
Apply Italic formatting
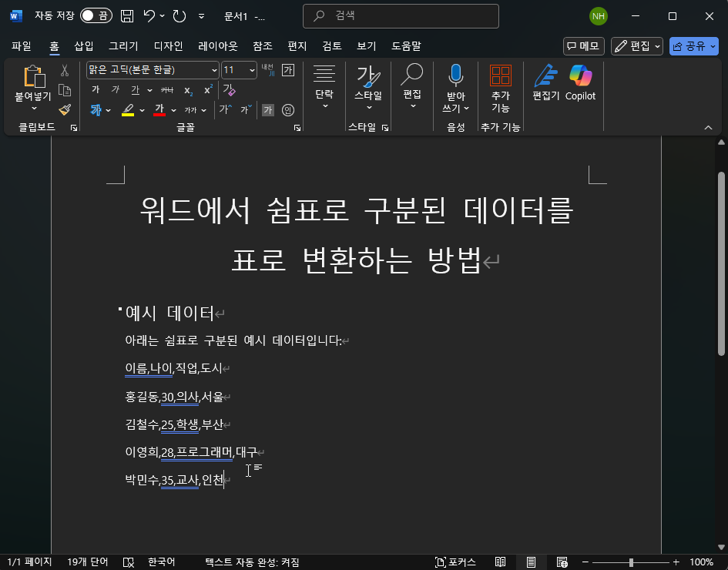point(114,89)
